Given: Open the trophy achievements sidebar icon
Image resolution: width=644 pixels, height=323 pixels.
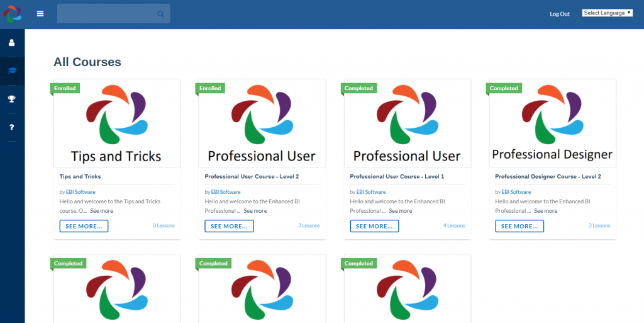Looking at the screenshot, I should (x=11, y=99).
